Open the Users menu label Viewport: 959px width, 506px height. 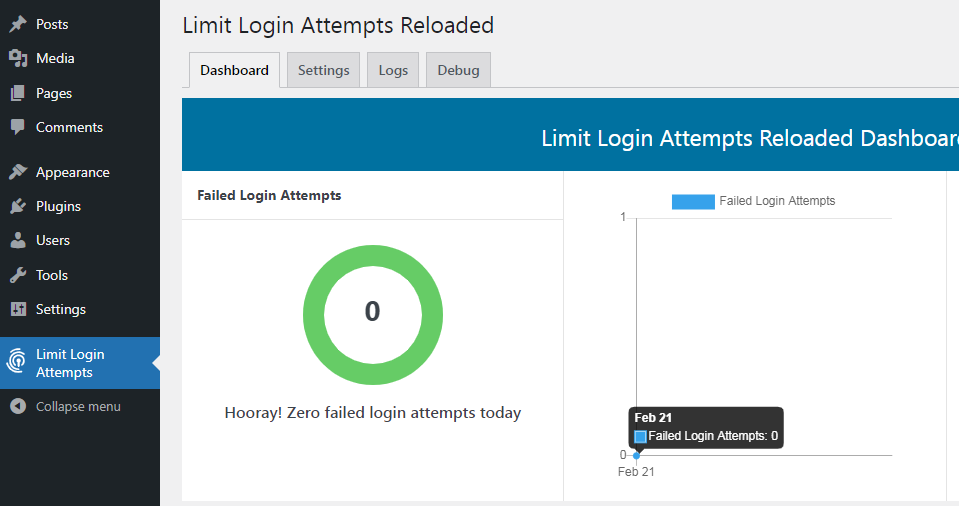point(53,240)
